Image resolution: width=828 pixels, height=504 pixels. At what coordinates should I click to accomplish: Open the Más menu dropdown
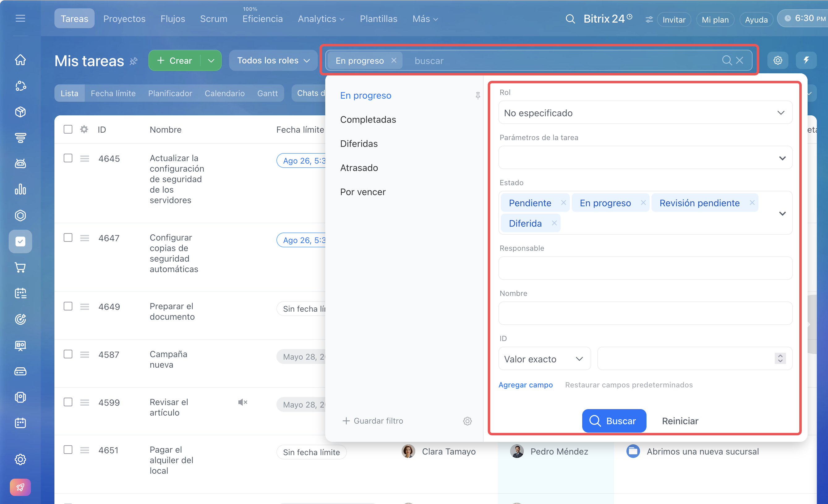425,19
